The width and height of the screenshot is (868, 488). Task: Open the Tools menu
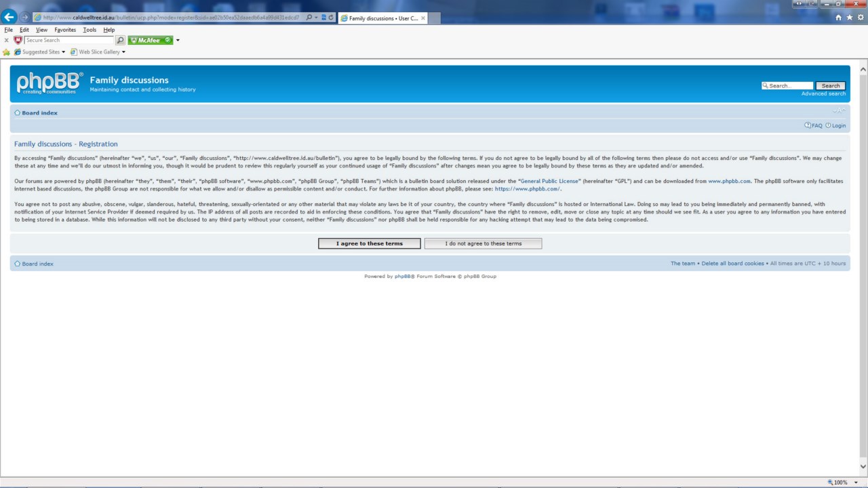click(90, 30)
